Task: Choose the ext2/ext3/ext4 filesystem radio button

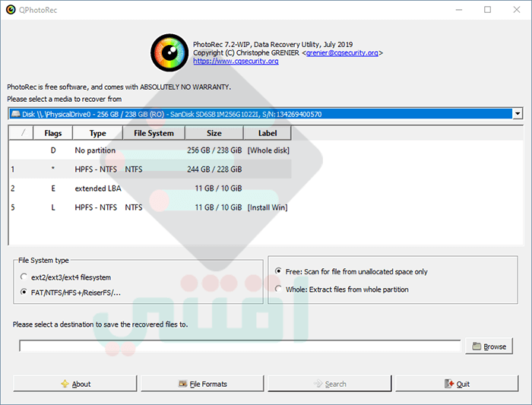Action: point(24,277)
